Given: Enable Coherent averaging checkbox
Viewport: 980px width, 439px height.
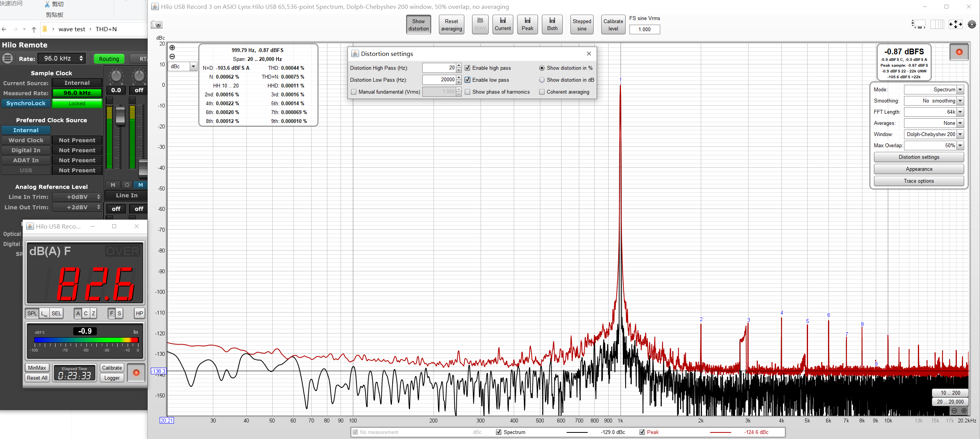Looking at the screenshot, I should pos(542,92).
